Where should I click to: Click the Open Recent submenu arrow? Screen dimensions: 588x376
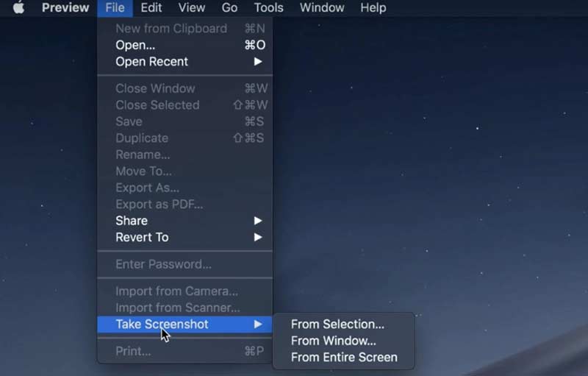point(258,62)
